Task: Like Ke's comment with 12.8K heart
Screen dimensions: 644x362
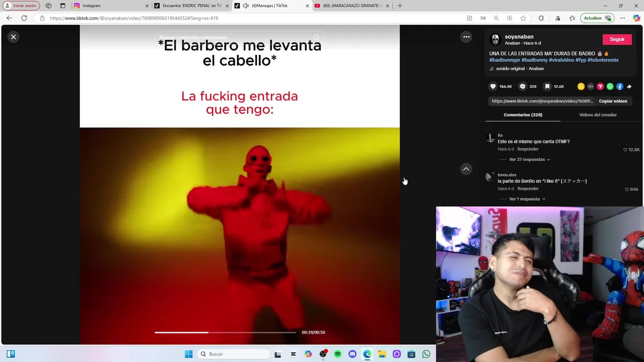Action: pos(625,150)
